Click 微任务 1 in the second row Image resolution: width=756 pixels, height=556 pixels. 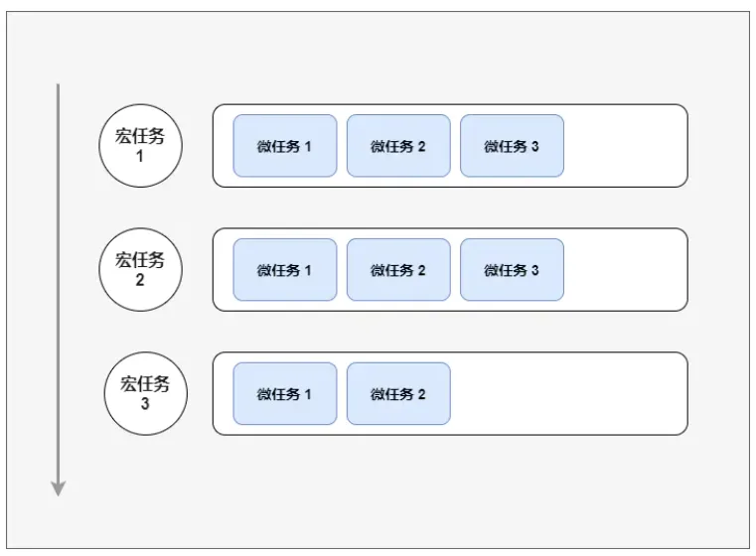click(x=285, y=269)
